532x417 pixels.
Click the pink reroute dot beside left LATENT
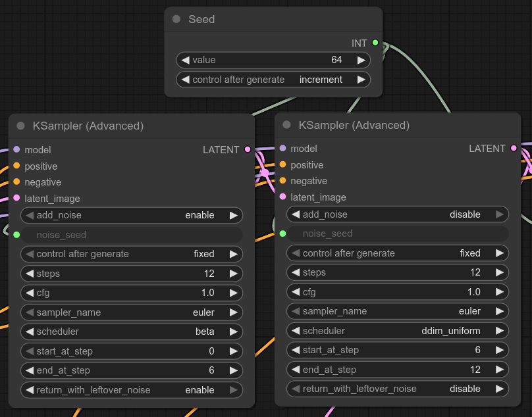click(265, 173)
